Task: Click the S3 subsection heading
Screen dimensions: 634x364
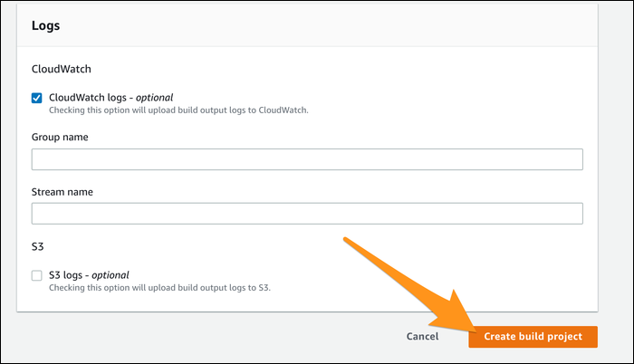Action: point(38,245)
